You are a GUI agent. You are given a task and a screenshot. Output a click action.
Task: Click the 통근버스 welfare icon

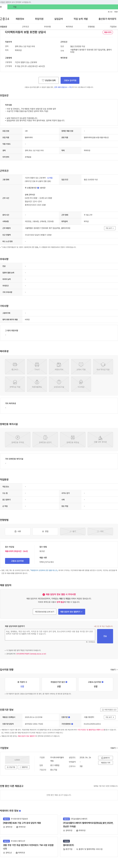[x=15, y=367]
